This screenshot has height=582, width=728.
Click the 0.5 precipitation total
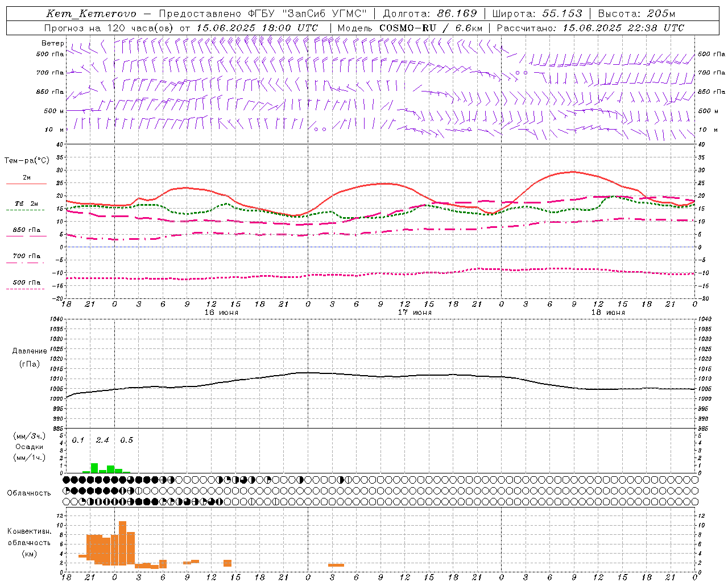click(127, 440)
